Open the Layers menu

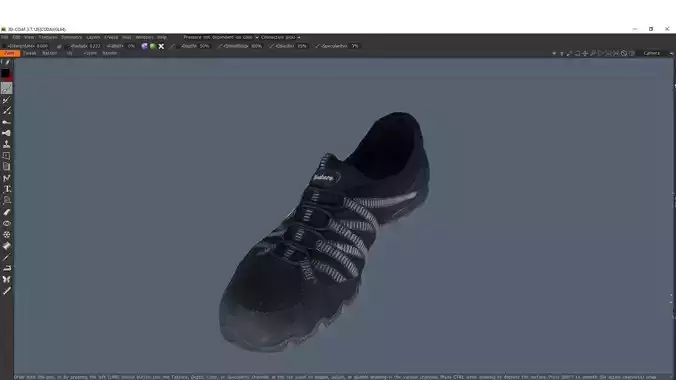(93, 38)
